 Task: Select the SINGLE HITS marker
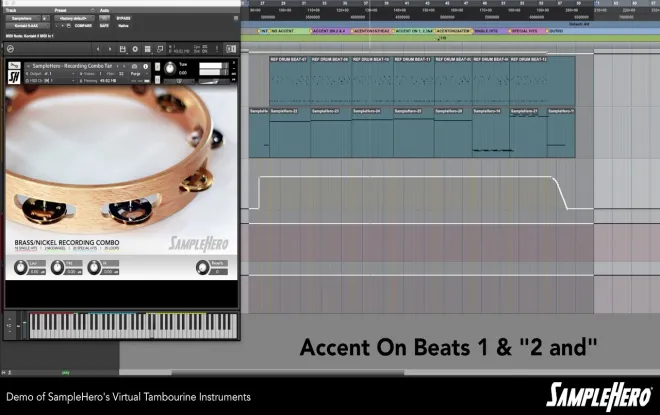(x=487, y=31)
